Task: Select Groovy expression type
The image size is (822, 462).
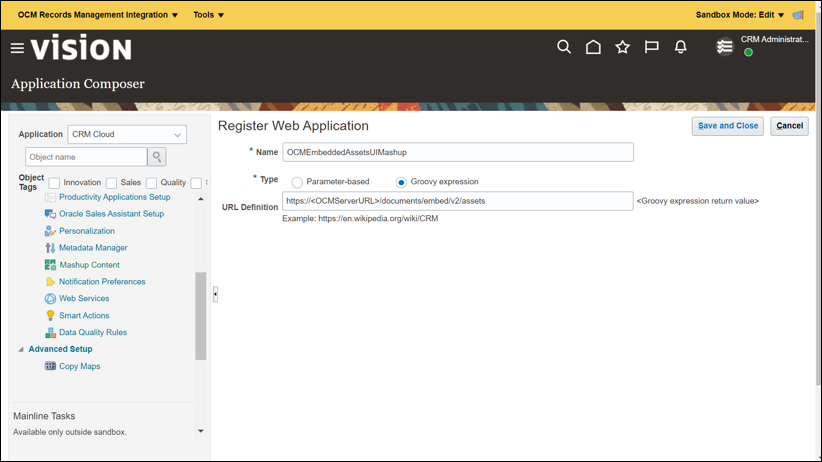Action: click(x=401, y=182)
